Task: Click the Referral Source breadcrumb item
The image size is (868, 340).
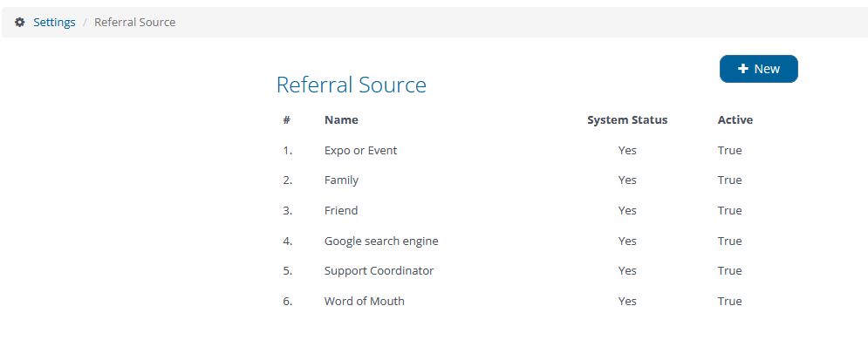Action: [x=135, y=22]
